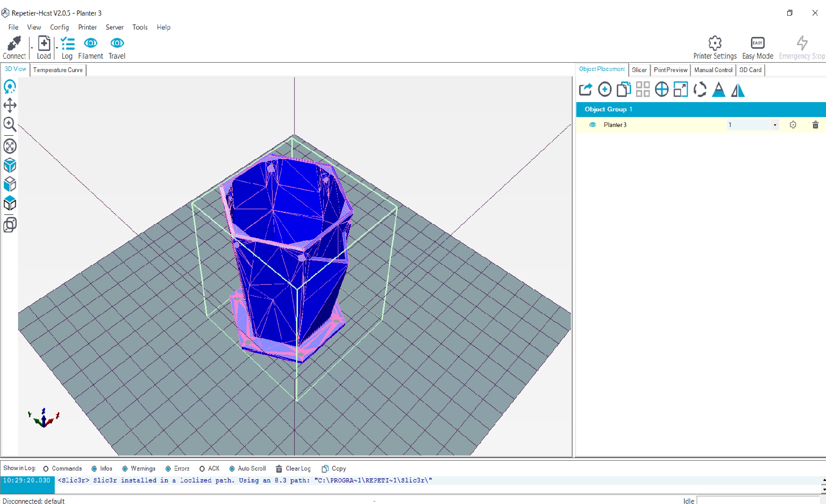826x504 pixels.
Task: Select the zoom view tool
Action: (x=10, y=124)
